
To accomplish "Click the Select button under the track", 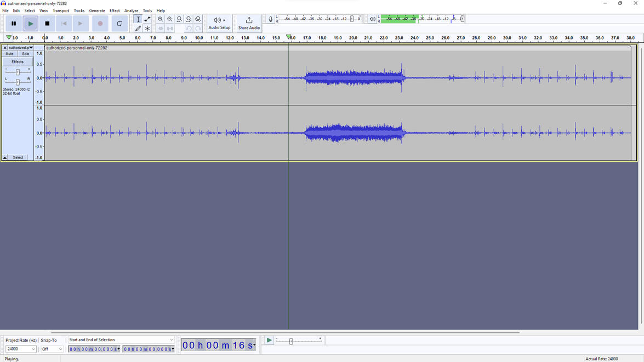I will 18,157.
